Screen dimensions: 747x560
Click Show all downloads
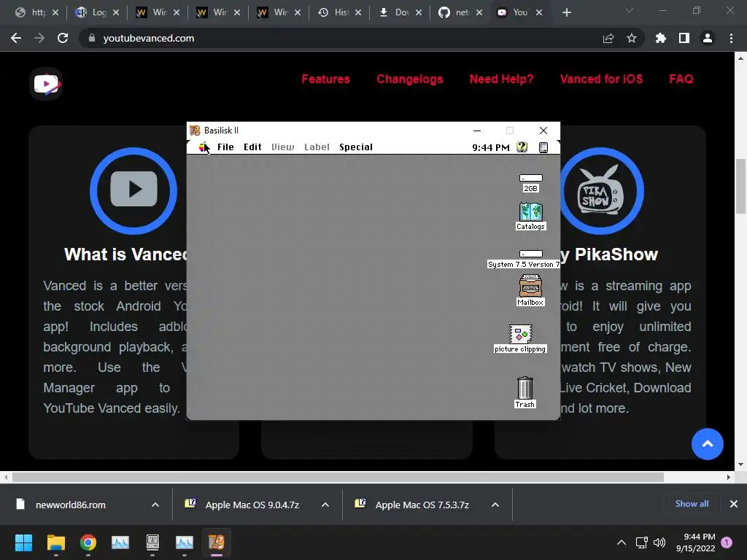pos(692,504)
